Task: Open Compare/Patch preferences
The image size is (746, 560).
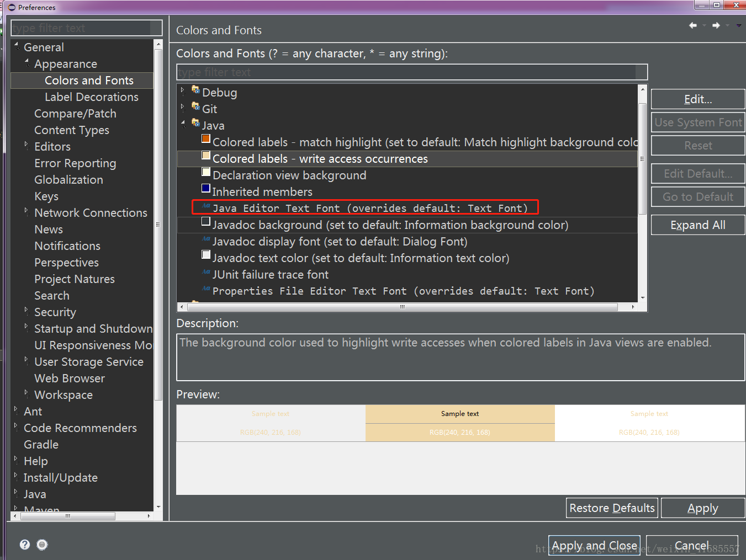Action: pos(75,114)
